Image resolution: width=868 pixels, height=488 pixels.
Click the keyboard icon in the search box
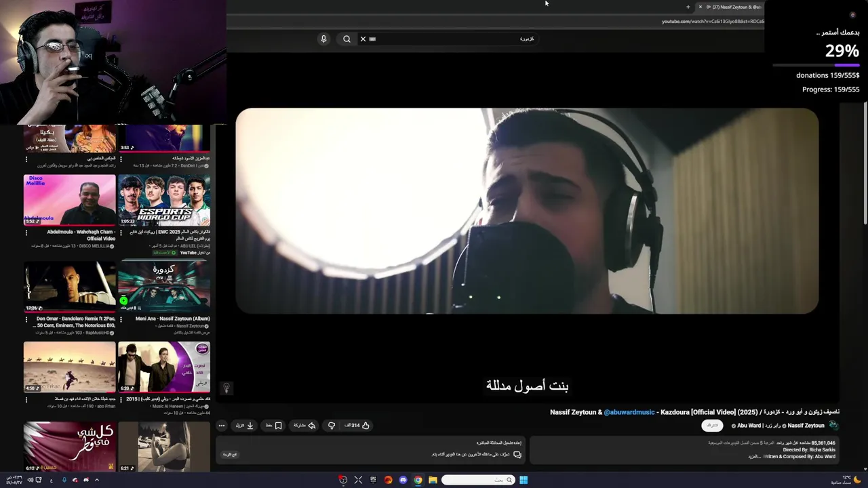[x=372, y=39]
